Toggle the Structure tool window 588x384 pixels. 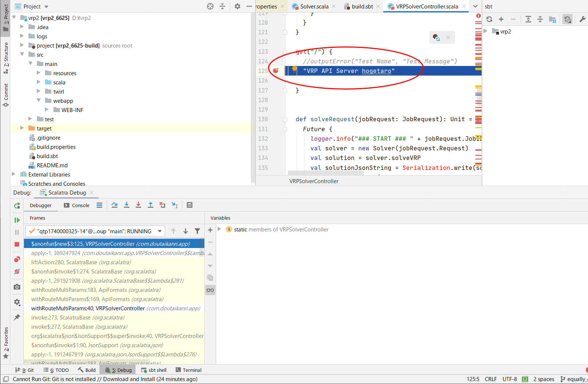(x=6, y=58)
